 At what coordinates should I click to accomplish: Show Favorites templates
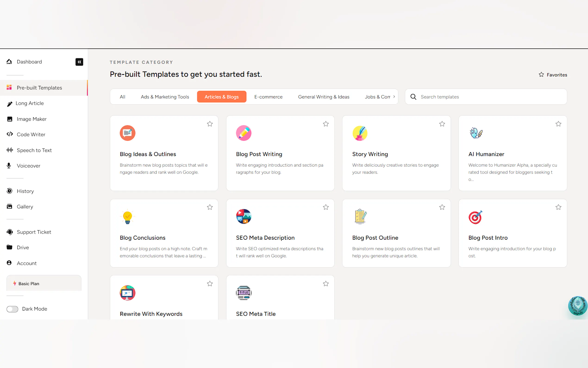553,75
